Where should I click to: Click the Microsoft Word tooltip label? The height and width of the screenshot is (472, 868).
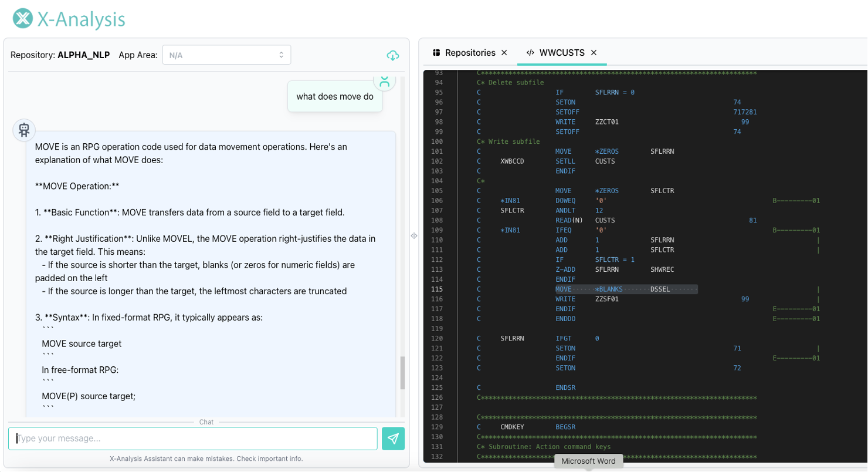click(588, 461)
